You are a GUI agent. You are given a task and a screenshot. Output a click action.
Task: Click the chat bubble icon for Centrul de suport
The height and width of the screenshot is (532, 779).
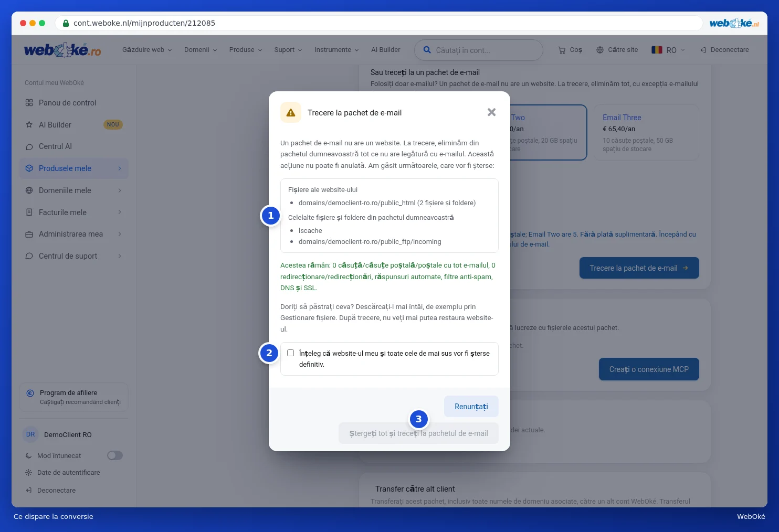coord(29,256)
